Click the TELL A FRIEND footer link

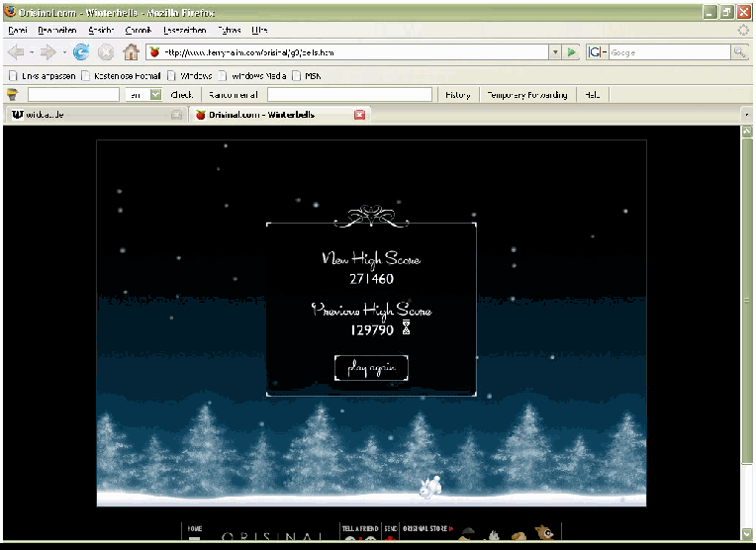coord(360,529)
